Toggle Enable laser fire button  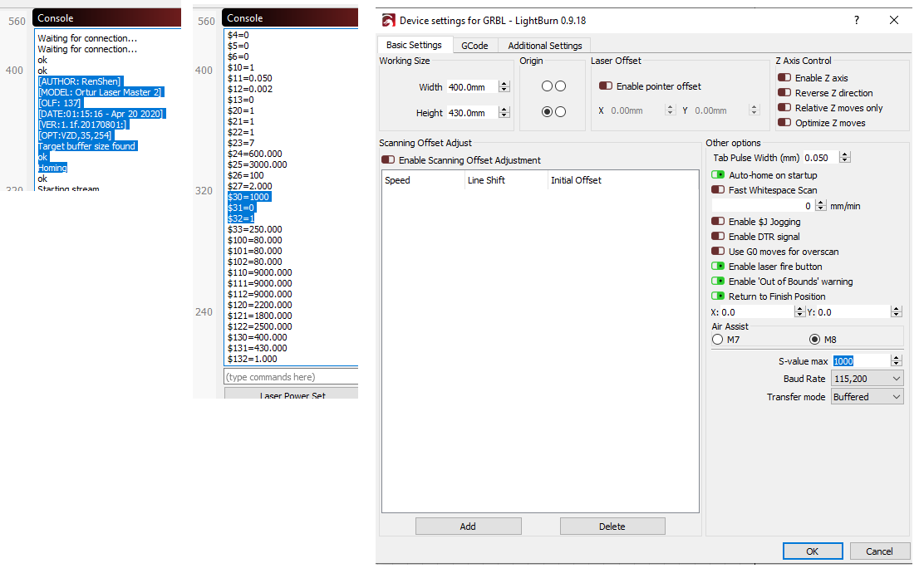[718, 267]
